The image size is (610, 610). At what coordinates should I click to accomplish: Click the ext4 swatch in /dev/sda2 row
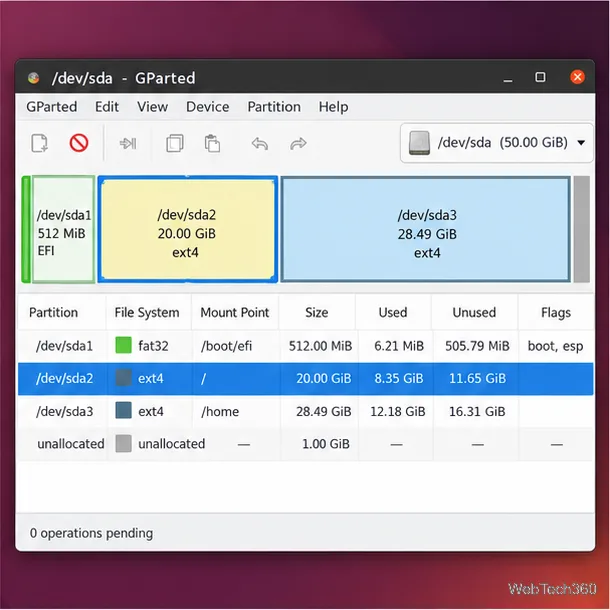click(124, 378)
